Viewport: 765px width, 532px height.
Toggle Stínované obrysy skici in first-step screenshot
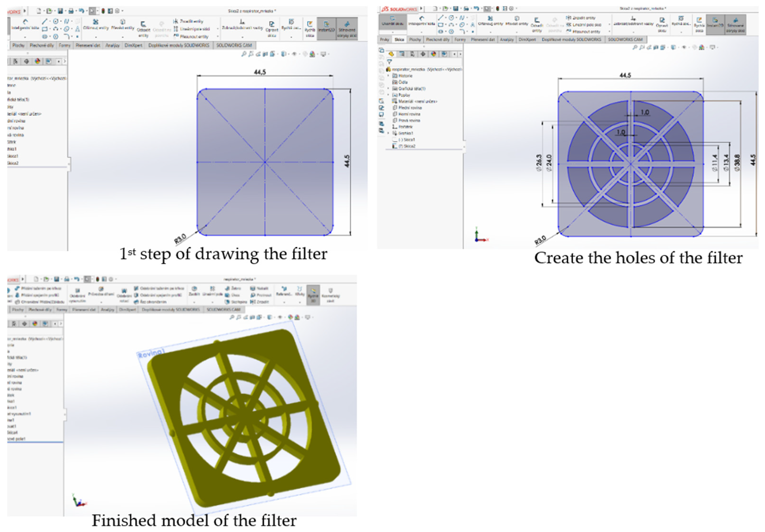click(x=347, y=29)
